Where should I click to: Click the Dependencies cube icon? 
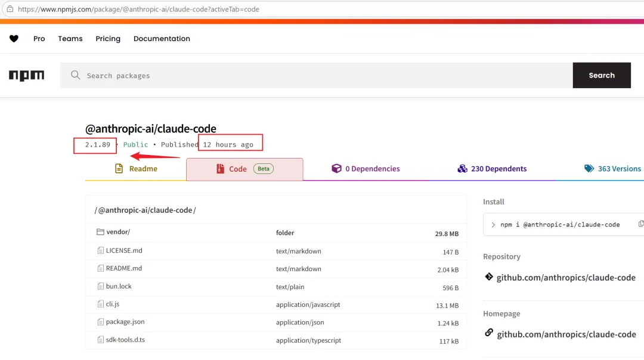pyautogui.click(x=336, y=168)
